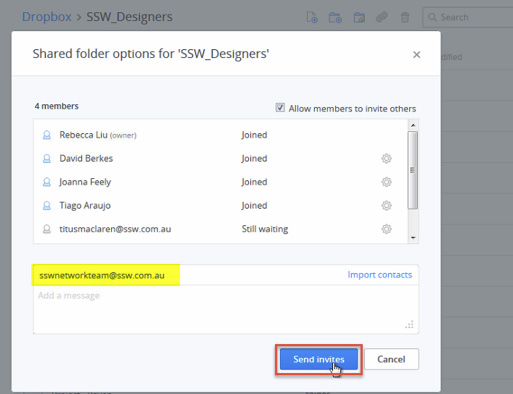Click the grey avatar of titusmaclaren
Image resolution: width=513 pixels, height=394 pixels.
47,229
